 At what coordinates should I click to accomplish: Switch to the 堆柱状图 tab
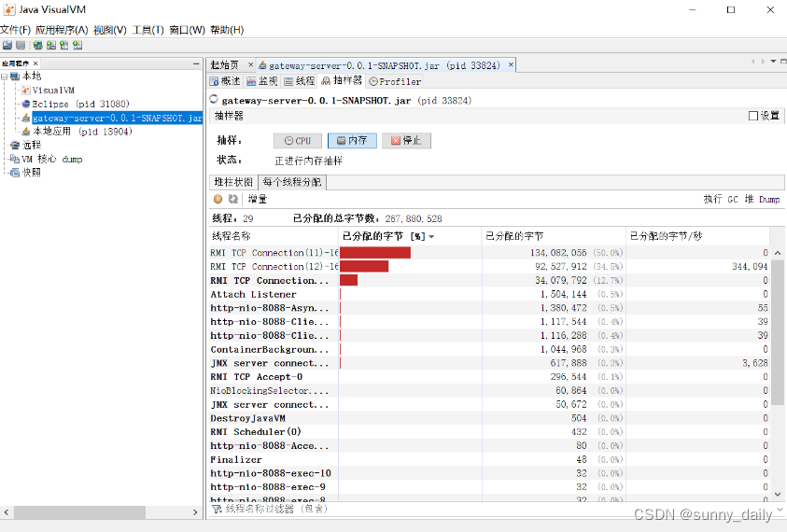(233, 182)
